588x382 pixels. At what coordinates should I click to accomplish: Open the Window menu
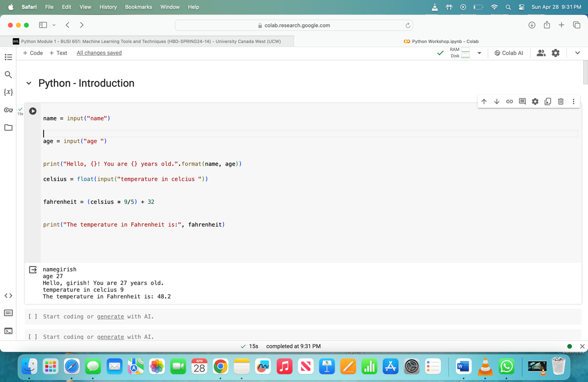coord(170,7)
